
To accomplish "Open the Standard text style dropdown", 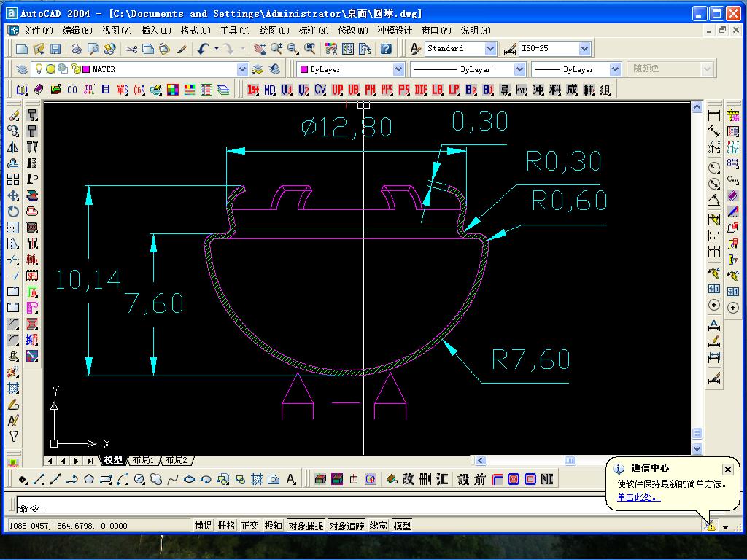I will 491,49.
